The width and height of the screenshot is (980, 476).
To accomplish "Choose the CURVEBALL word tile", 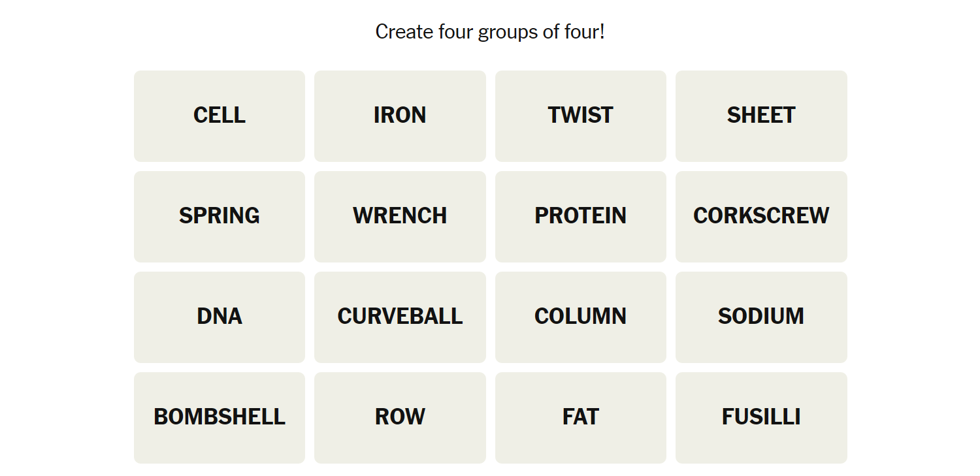I will (x=400, y=317).
